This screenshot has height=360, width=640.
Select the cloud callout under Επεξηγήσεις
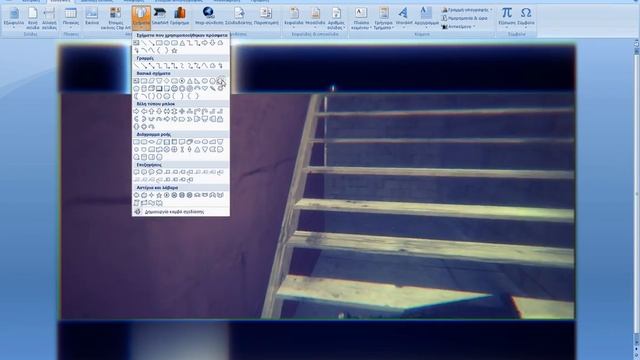click(159, 172)
